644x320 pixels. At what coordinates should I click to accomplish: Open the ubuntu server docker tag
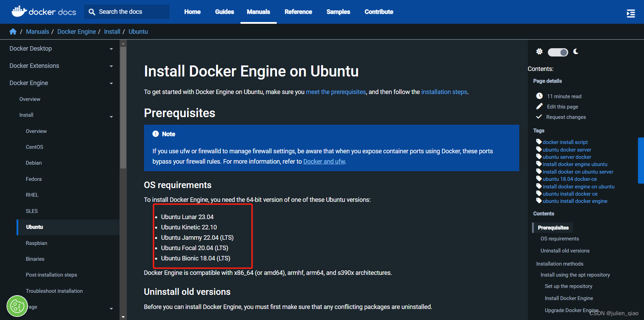coord(567,157)
